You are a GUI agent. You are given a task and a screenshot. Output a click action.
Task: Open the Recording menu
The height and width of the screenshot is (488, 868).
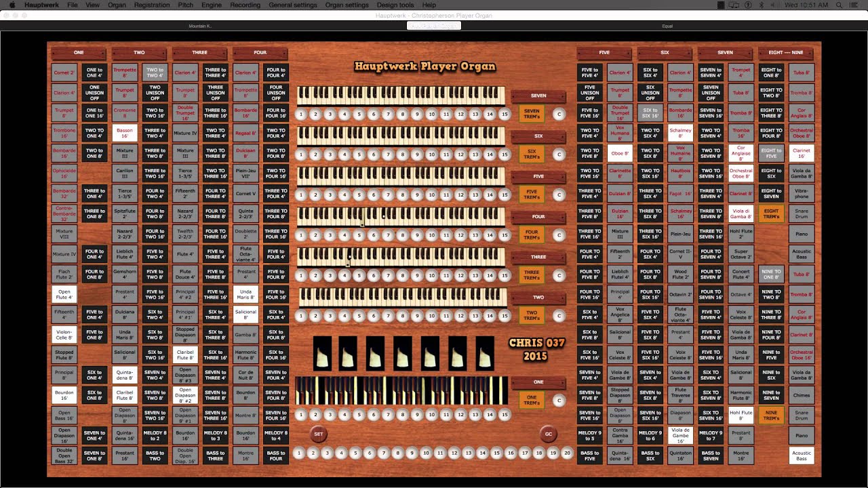(x=245, y=5)
